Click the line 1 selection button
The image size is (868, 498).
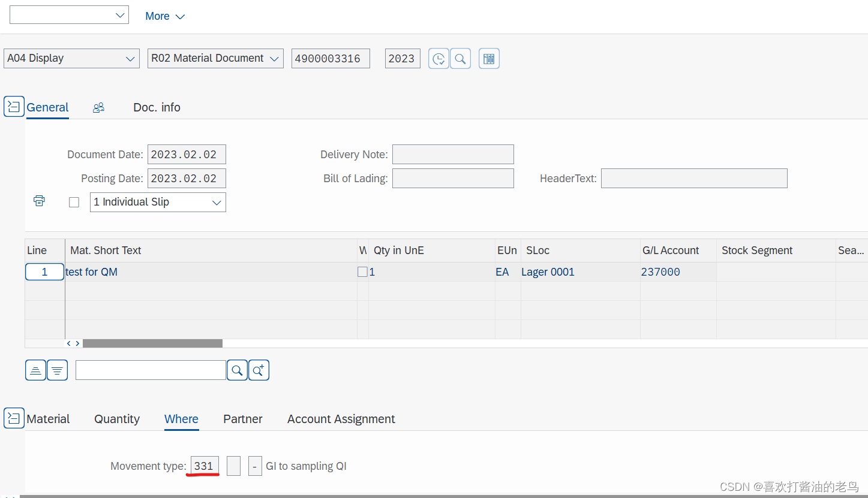[x=44, y=272]
